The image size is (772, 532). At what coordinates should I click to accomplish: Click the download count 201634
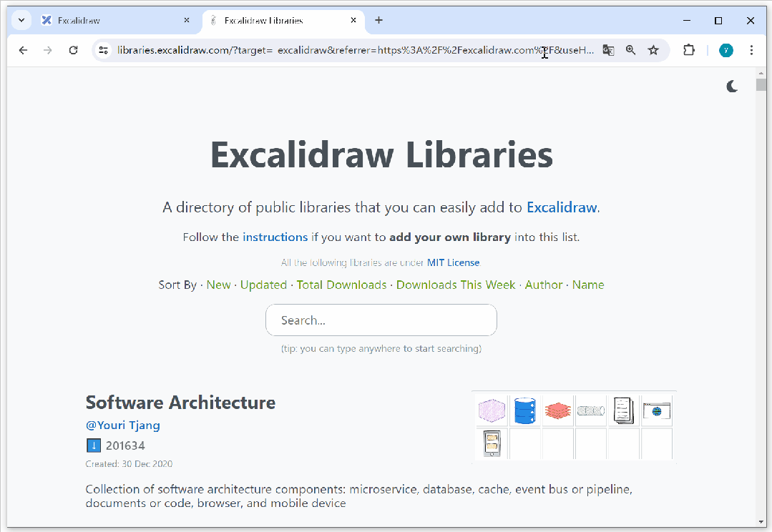coord(125,446)
